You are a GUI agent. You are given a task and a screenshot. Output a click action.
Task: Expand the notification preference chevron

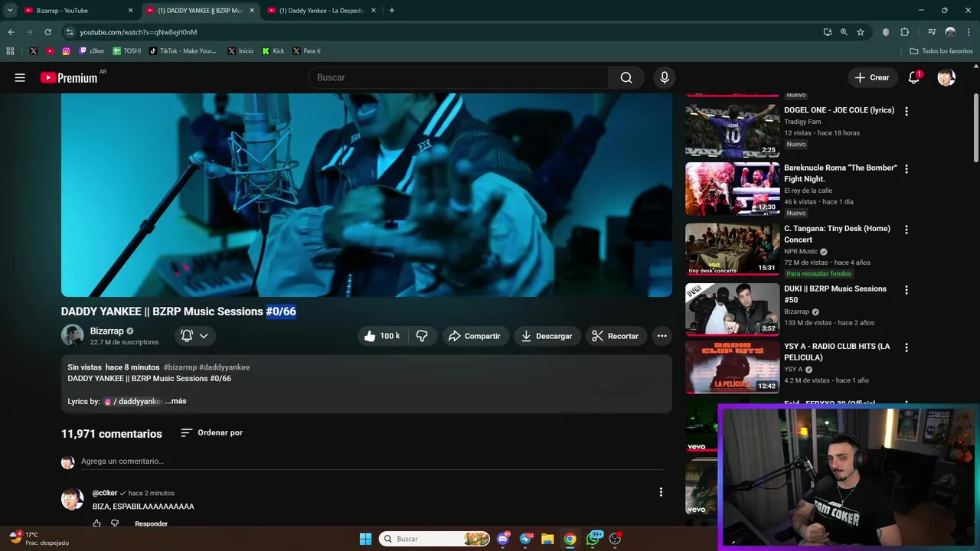[x=204, y=336]
